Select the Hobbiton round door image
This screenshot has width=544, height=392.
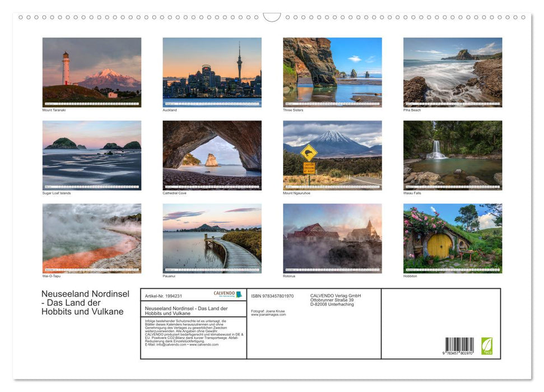452,238
